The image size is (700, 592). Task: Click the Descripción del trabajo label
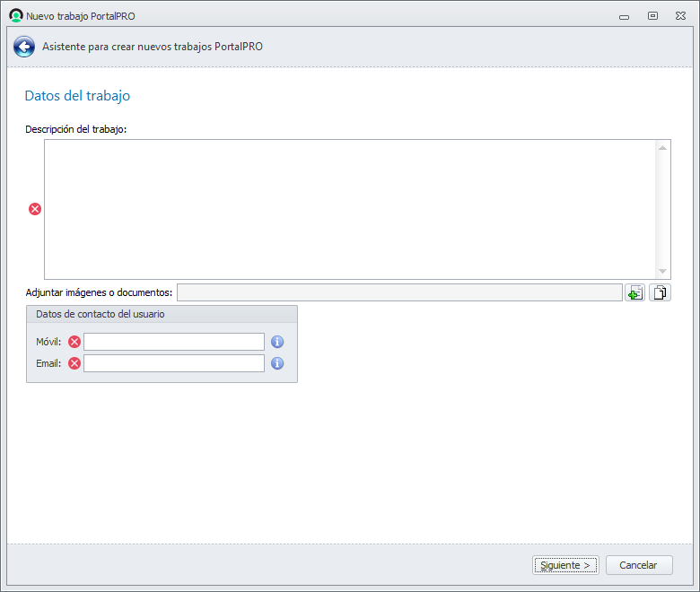pyautogui.click(x=76, y=129)
